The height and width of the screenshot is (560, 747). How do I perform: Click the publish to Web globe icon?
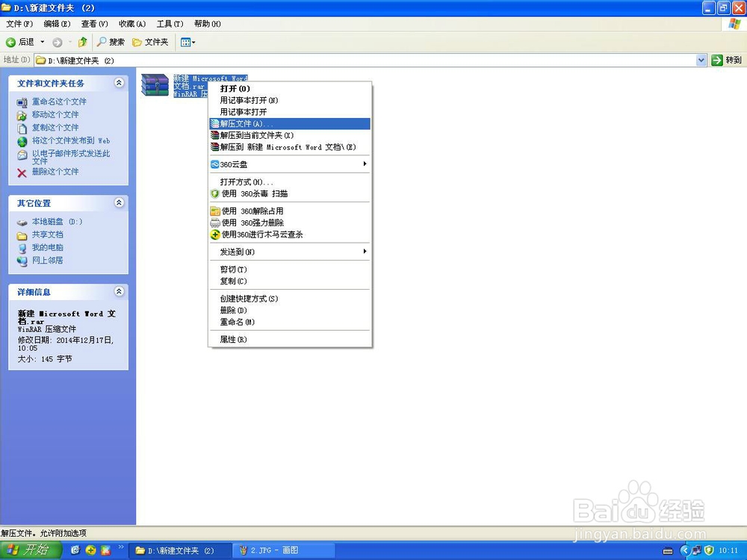(x=22, y=141)
